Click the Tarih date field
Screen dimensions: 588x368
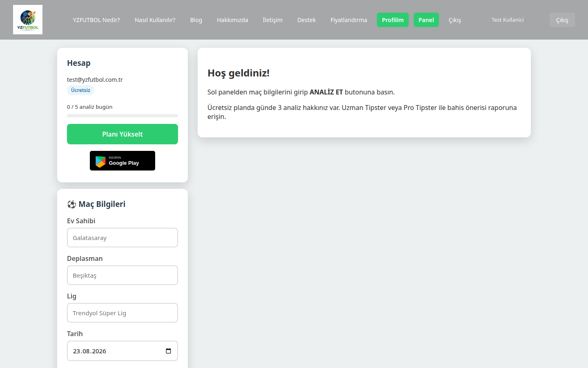(x=122, y=351)
